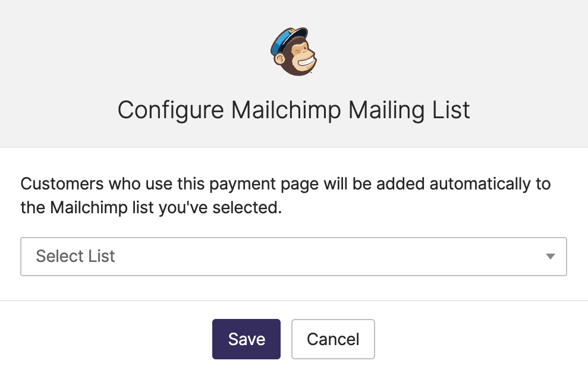The width and height of the screenshot is (588, 373).
Task: Click the dropdown arrow in Select List
Action: point(551,257)
